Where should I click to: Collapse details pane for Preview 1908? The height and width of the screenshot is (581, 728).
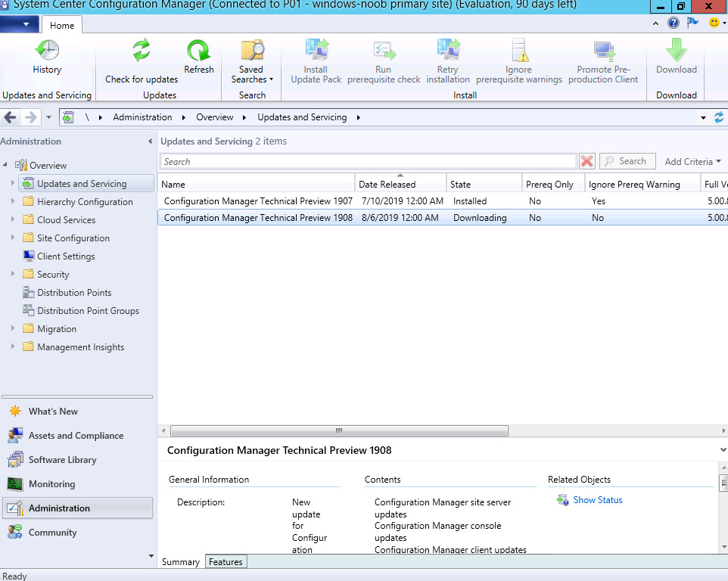[723, 449]
